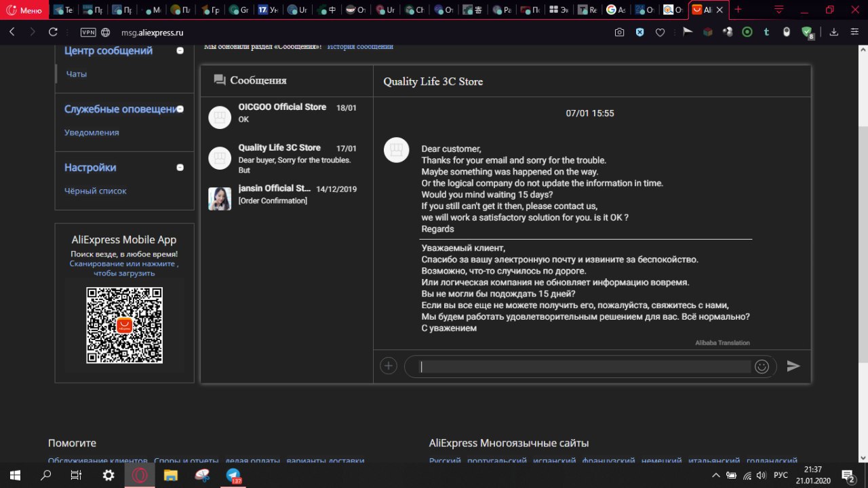This screenshot has height=488, width=868.
Task: Click the green circle extension icon
Action: pos(747,31)
